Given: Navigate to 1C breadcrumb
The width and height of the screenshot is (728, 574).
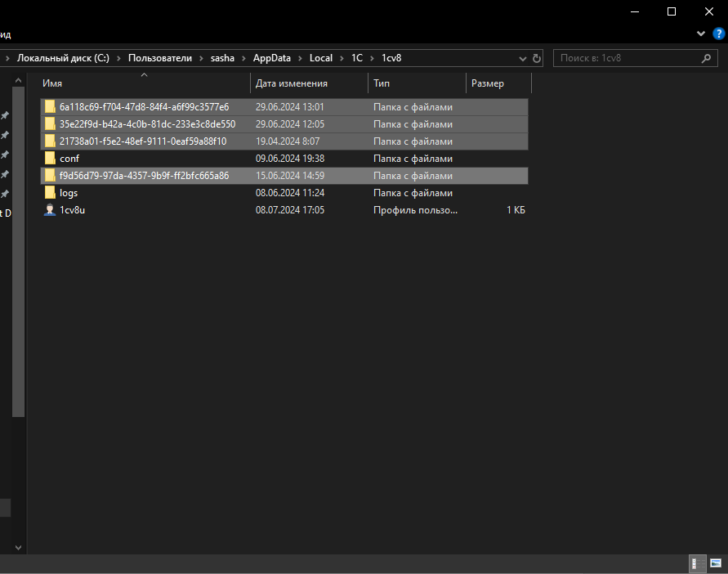Looking at the screenshot, I should [x=356, y=58].
